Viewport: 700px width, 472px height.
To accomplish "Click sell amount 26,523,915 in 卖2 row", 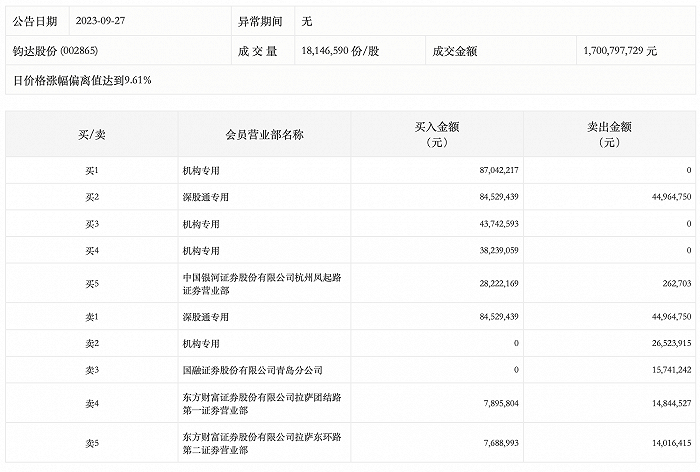I will [x=671, y=343].
